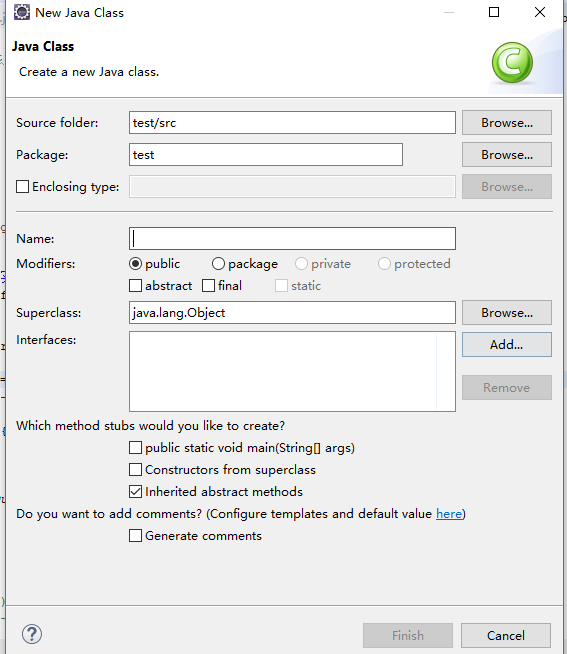Check the abstract modifier checkbox

point(136,286)
